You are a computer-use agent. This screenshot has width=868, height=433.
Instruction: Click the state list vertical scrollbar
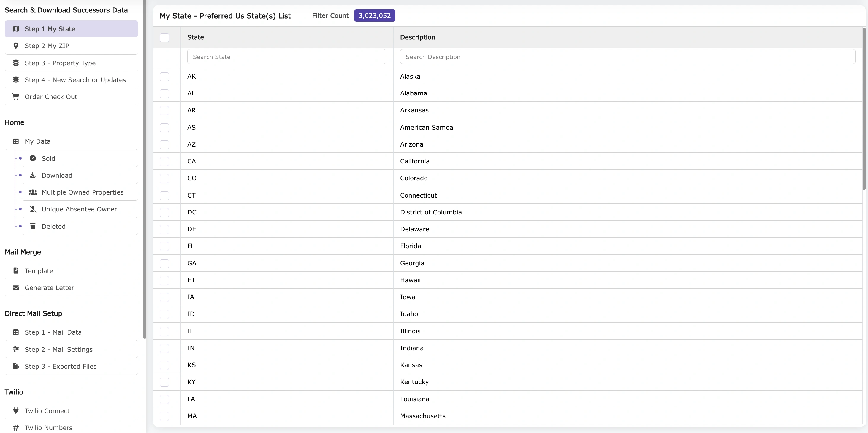(864, 109)
